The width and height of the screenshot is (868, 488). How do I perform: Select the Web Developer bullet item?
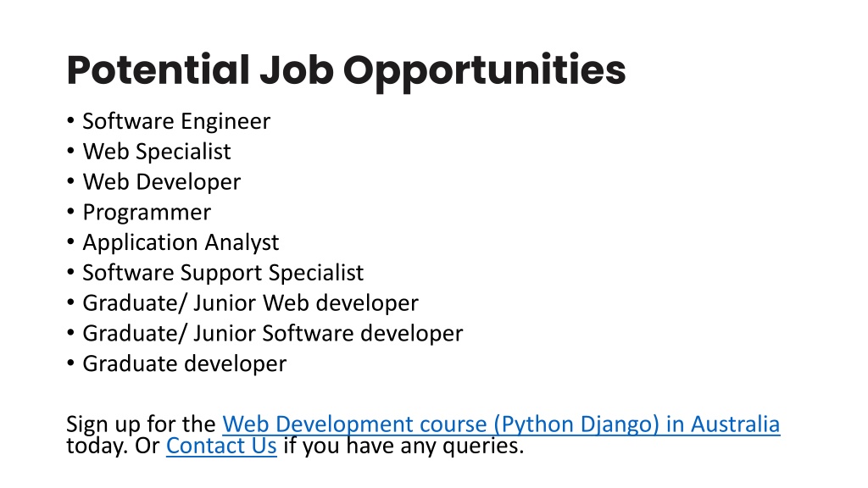(162, 182)
